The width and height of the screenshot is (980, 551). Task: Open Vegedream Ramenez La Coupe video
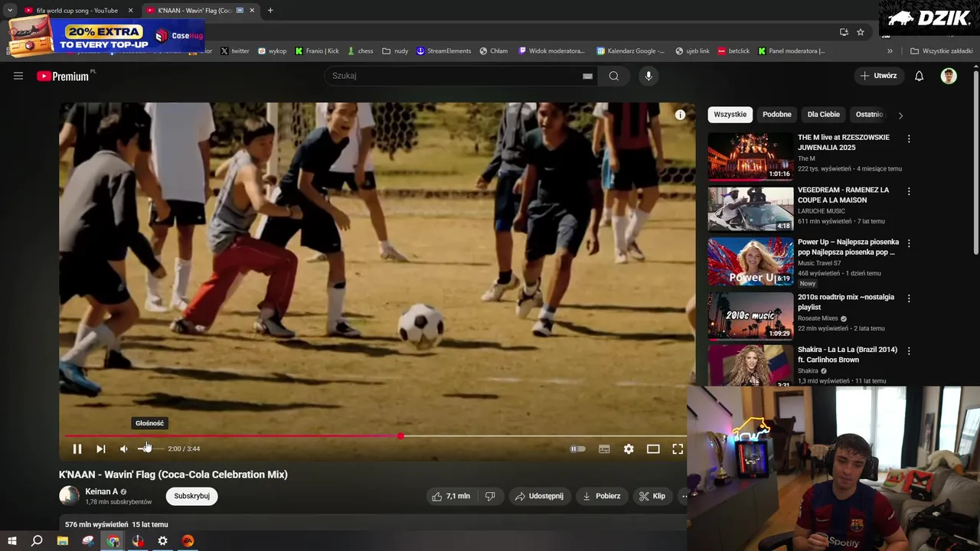click(750, 209)
